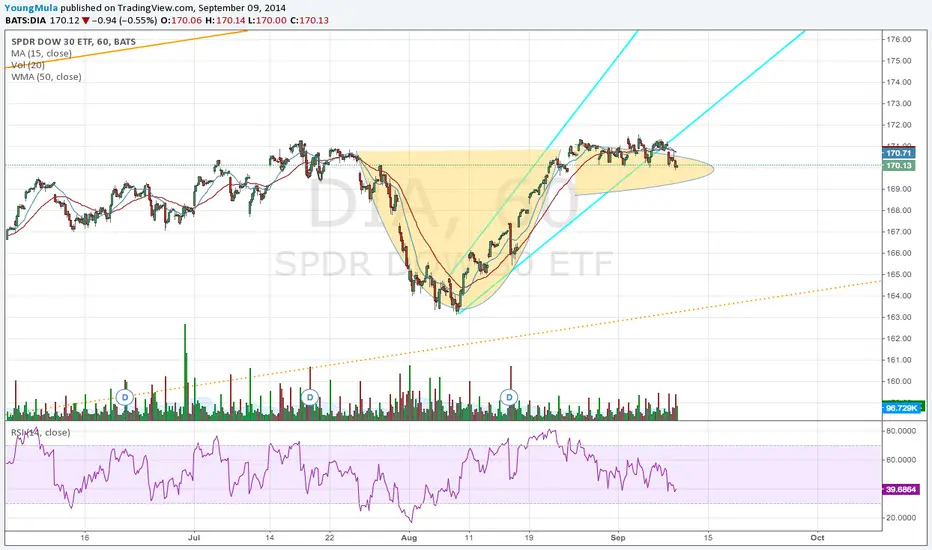Image resolution: width=932 pixels, height=550 pixels.
Task: Select the WMA (50, close) indicator label
Action: tap(46, 77)
